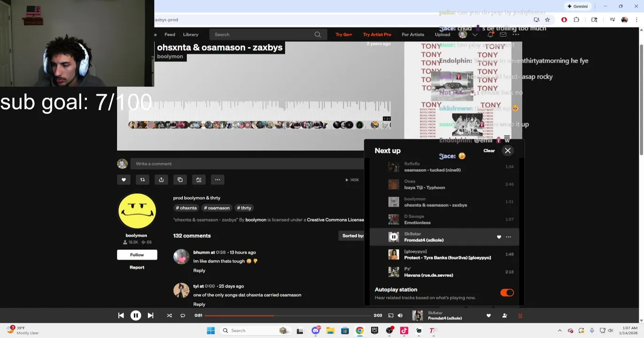644x338 pixels.
Task: Turn off Autoplay station switch
Action: (507, 293)
